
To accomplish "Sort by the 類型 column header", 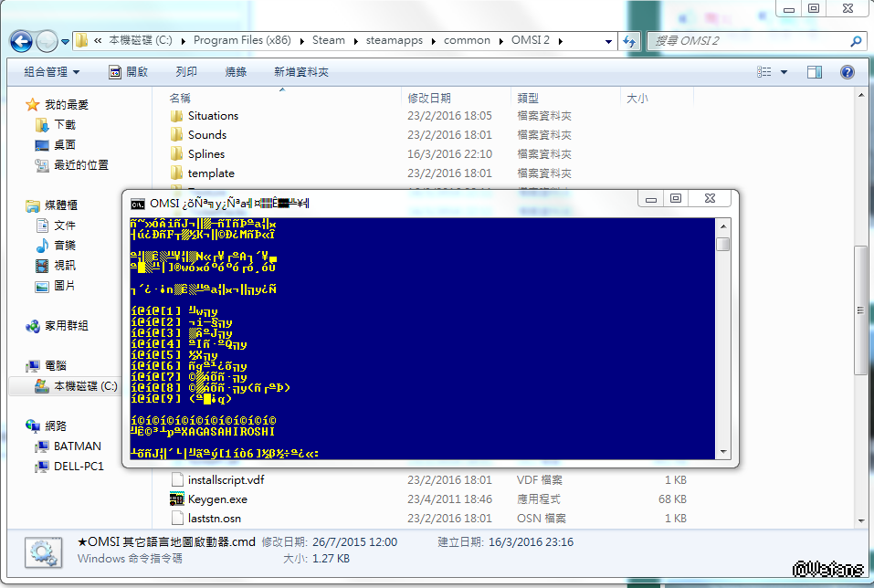I will click(x=528, y=98).
